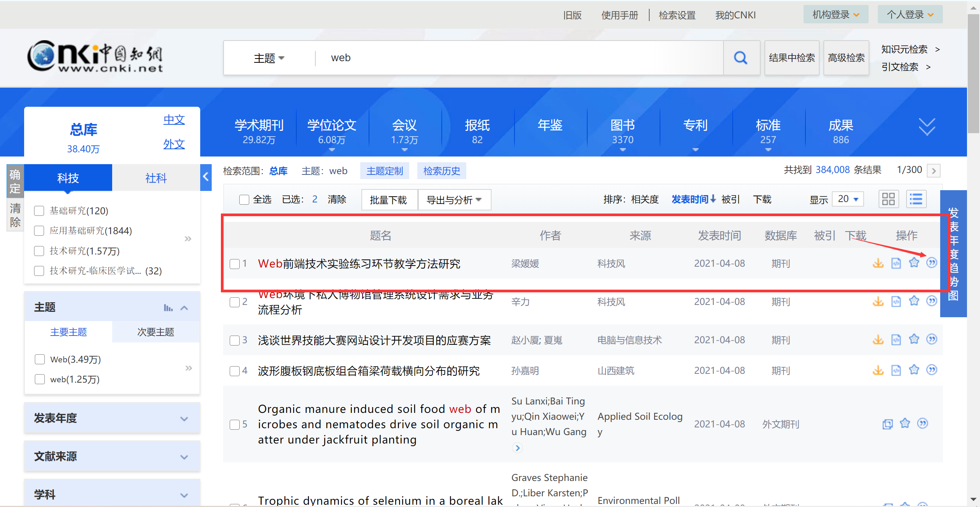Tick the Web(3.49万) topic checkbox
Image resolution: width=980 pixels, height=507 pixels.
40,359
